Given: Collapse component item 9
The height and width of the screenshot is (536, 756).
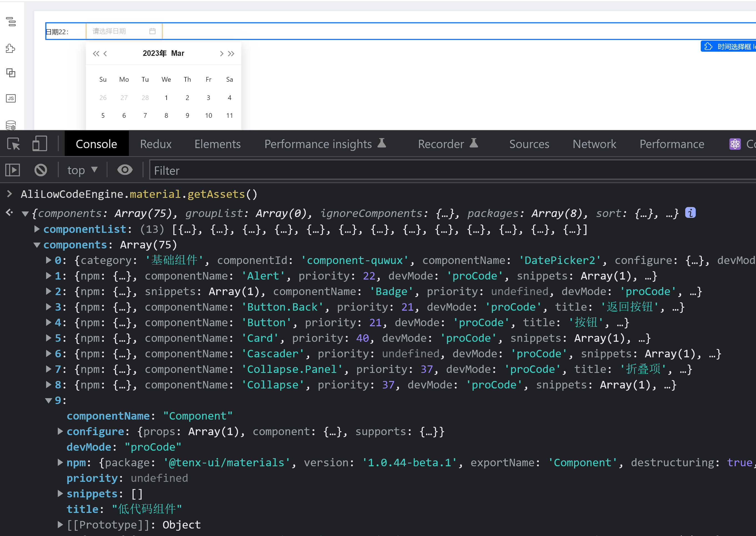Looking at the screenshot, I should click(49, 400).
